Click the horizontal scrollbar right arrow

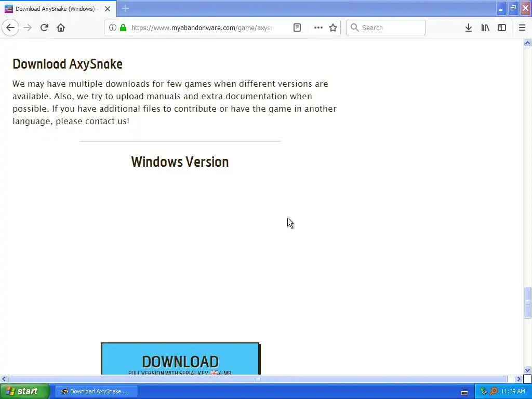518,379
